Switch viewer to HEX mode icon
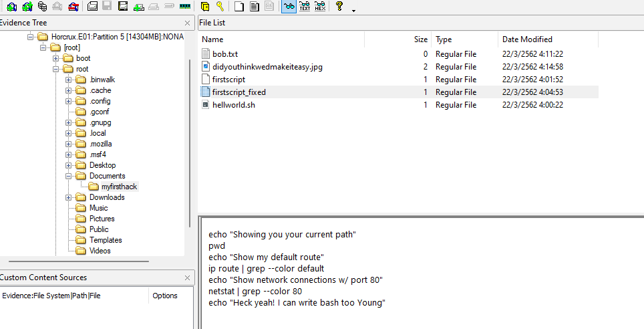 (x=320, y=6)
